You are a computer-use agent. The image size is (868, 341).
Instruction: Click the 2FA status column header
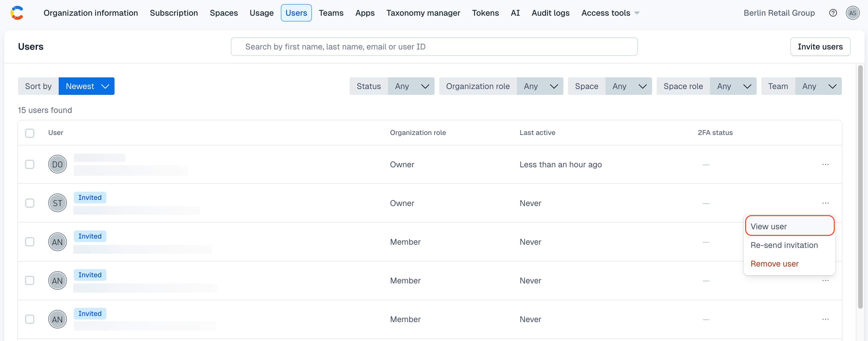[715, 133]
